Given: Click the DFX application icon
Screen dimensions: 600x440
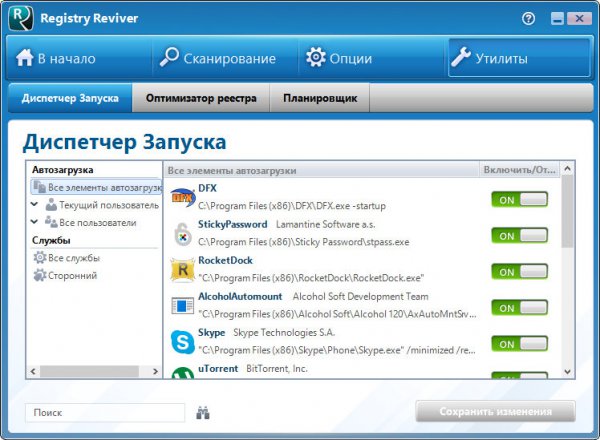Looking at the screenshot, I should [183, 197].
